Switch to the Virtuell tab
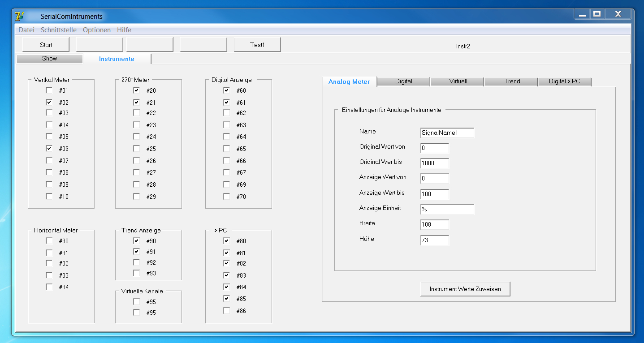This screenshot has width=644, height=343. point(458,81)
